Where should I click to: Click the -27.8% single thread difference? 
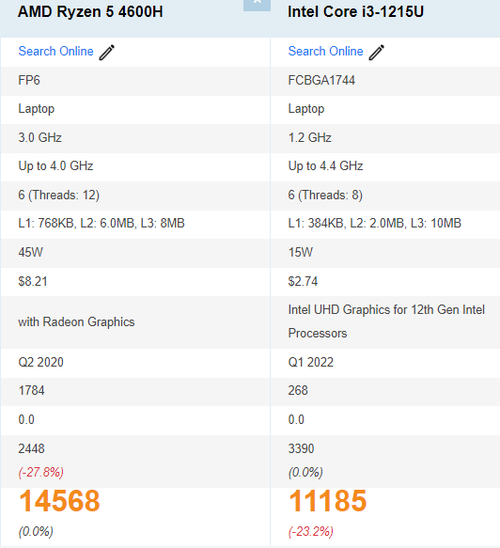click(41, 472)
